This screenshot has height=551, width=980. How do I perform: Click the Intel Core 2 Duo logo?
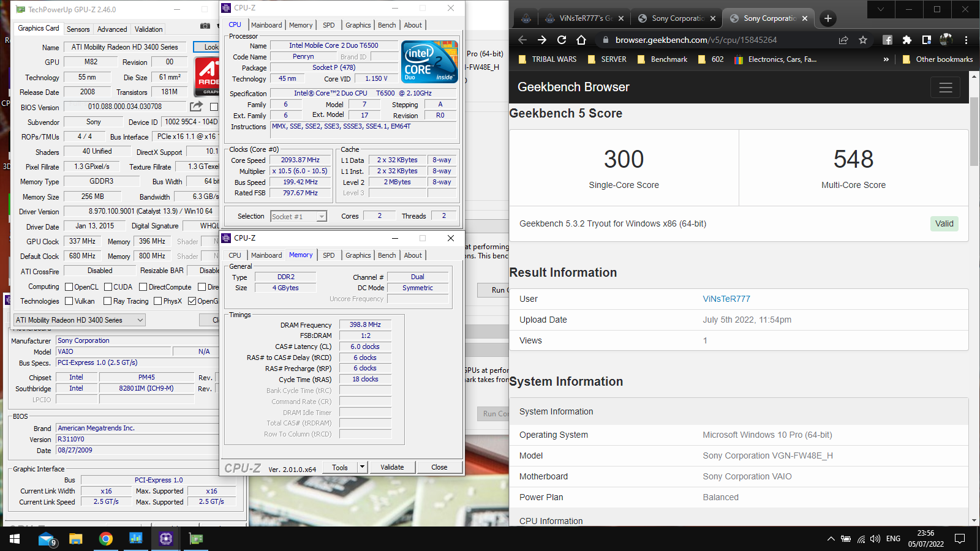coord(429,61)
